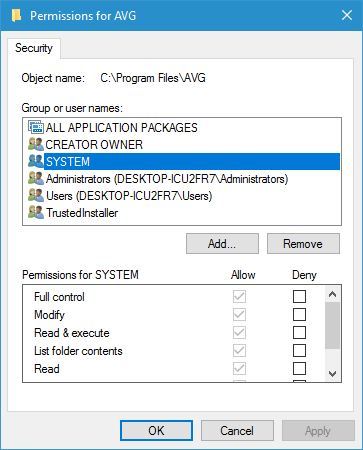The image size is (363, 450).
Task: Click the ALL APPLICATION PACKAGES icon
Action: [x=36, y=127]
